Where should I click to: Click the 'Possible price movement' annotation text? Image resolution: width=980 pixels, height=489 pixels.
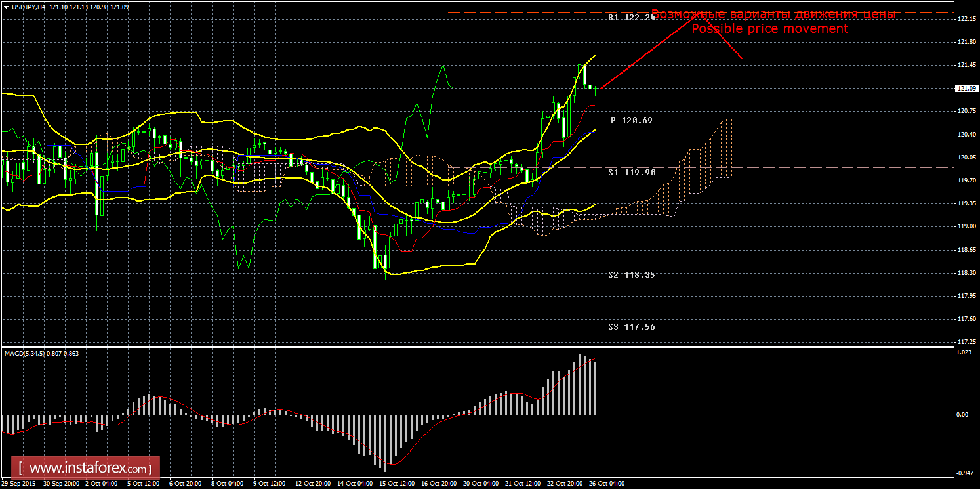tap(769, 29)
